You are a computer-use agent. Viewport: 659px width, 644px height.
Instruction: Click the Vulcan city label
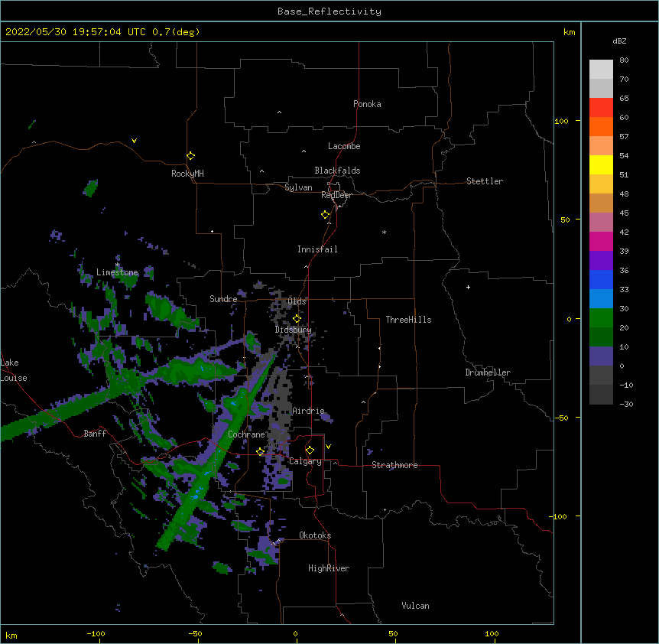pos(415,606)
